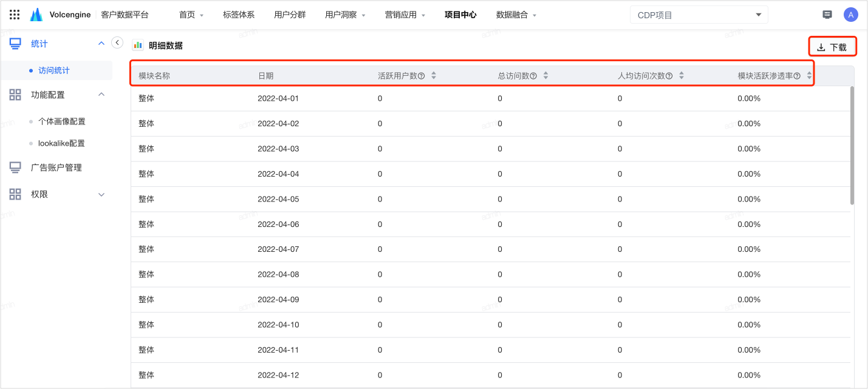Show help tooltip for 总访问数
868x389 pixels.
533,76
